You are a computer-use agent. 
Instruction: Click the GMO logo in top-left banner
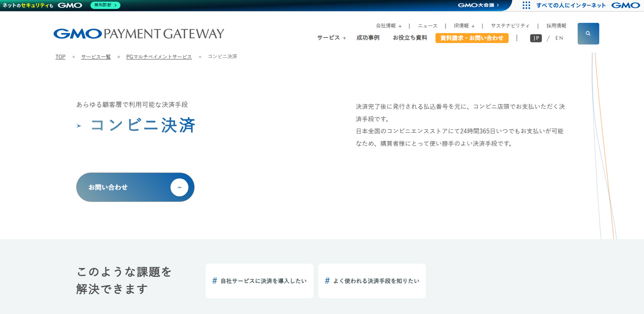click(70, 5)
